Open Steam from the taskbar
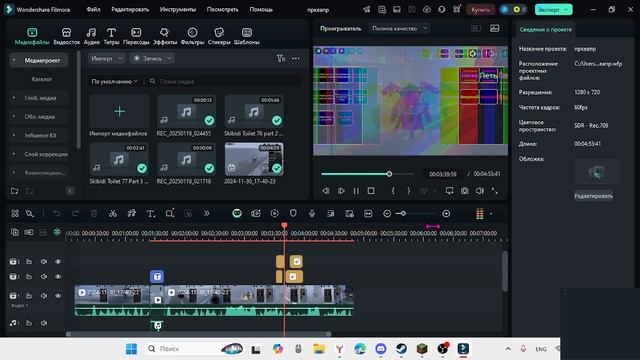 tap(401, 349)
